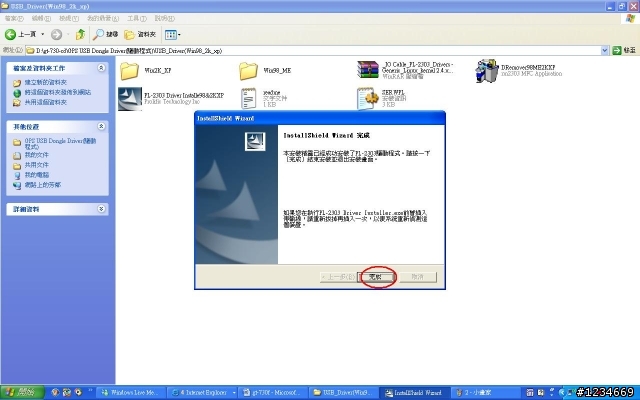Click the grey Forward arrow in Explorer

56,35
